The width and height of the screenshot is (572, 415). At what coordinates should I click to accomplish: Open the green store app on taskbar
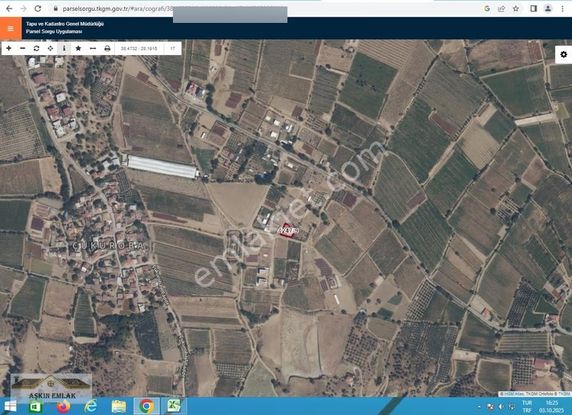(35, 406)
